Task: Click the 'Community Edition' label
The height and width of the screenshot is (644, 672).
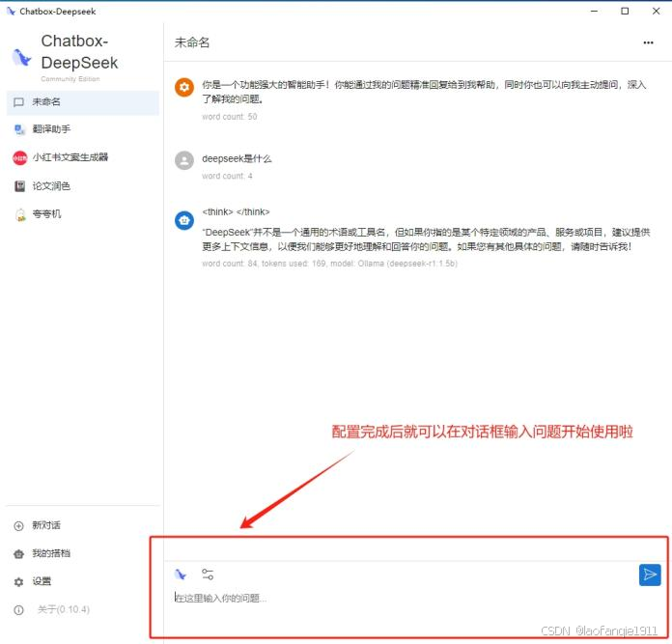Action: point(70,79)
